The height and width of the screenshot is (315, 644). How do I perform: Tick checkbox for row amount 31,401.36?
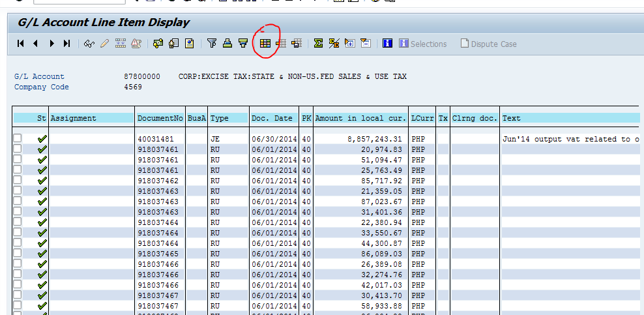point(17,211)
